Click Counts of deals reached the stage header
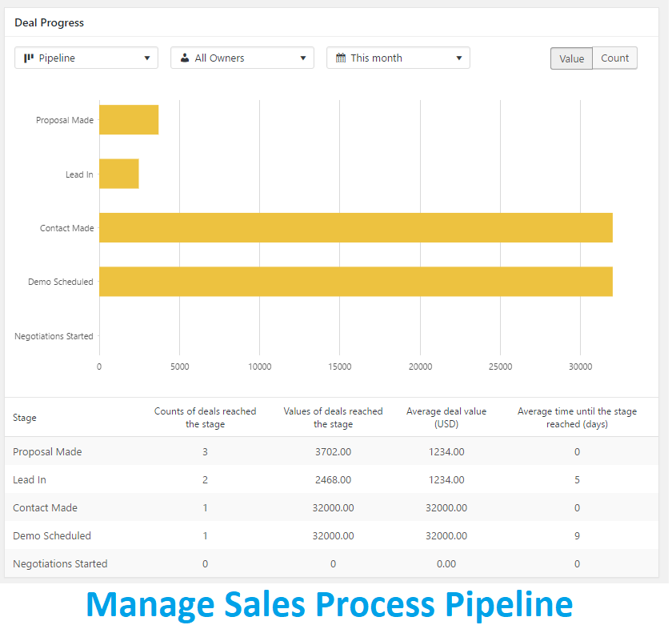The width and height of the screenshot is (672, 629). (x=206, y=418)
